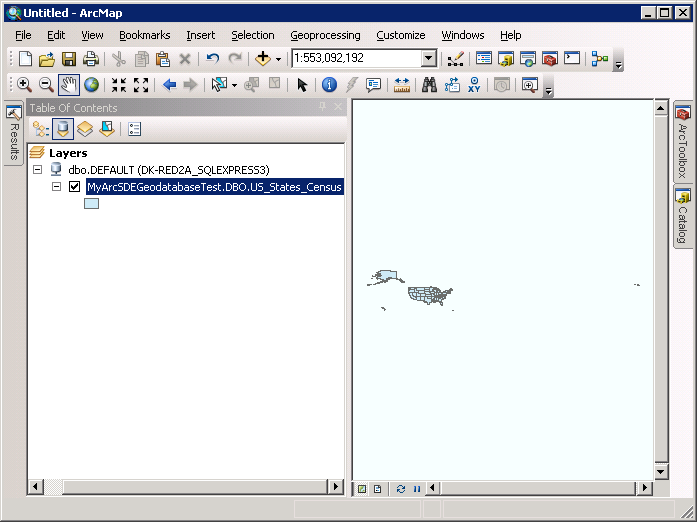The image size is (697, 522).
Task: Open an existing map file
Action: pyautogui.click(x=47, y=59)
